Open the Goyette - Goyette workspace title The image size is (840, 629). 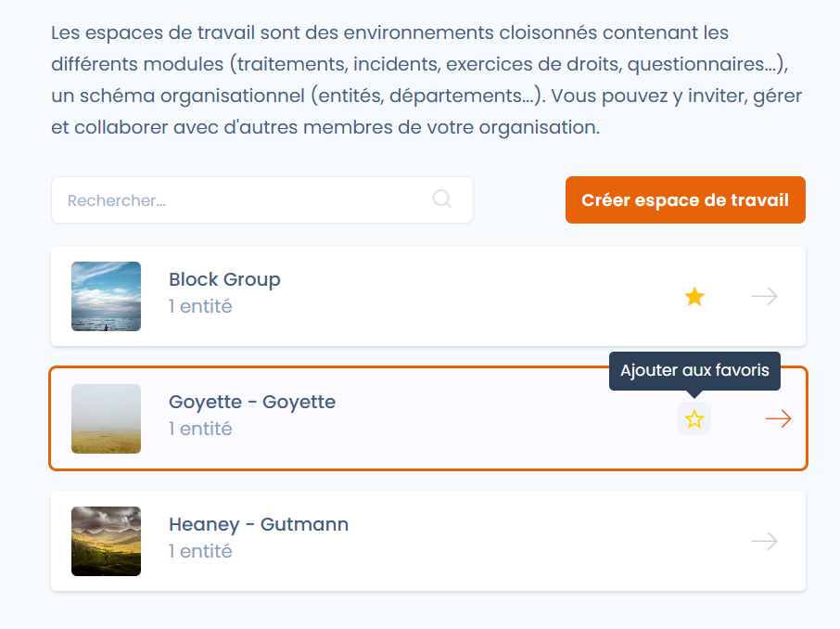(252, 403)
